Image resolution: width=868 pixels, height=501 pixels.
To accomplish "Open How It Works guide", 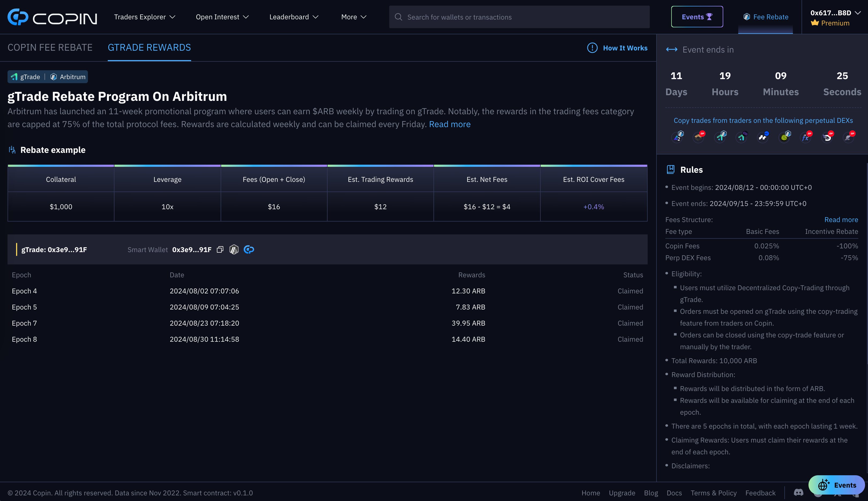I will click(x=617, y=48).
